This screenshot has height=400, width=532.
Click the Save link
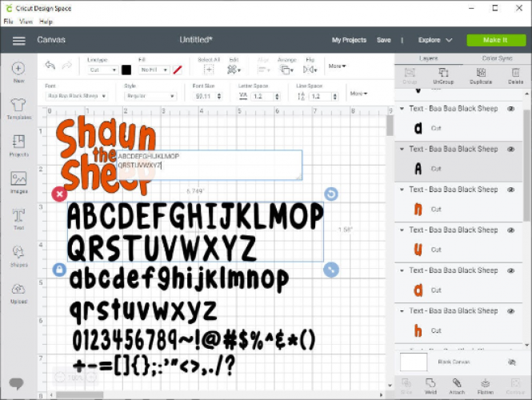click(384, 40)
